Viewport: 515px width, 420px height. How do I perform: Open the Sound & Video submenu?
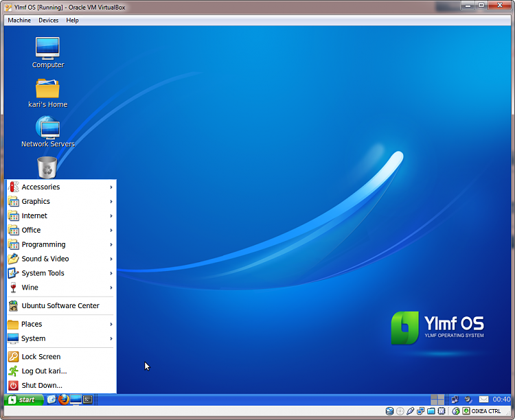(60, 259)
